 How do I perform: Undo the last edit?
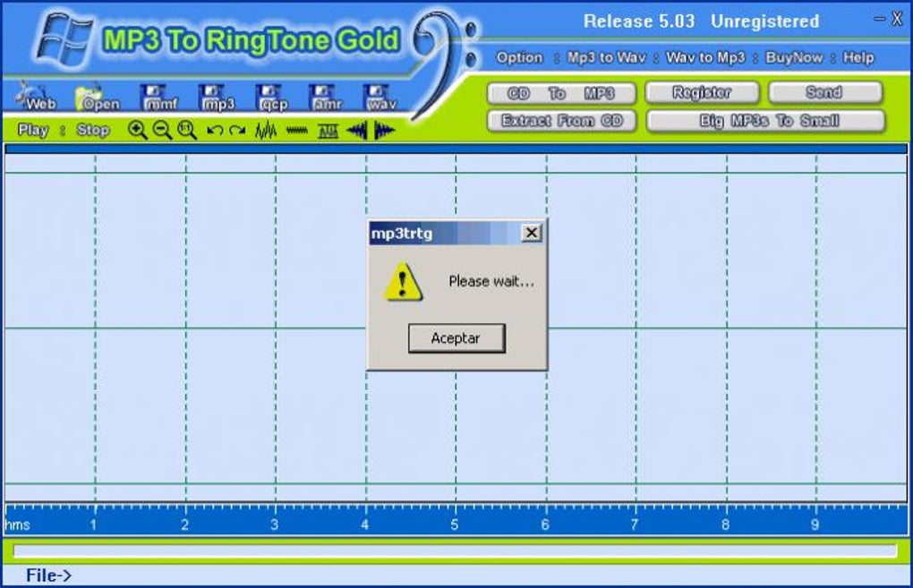point(214,130)
